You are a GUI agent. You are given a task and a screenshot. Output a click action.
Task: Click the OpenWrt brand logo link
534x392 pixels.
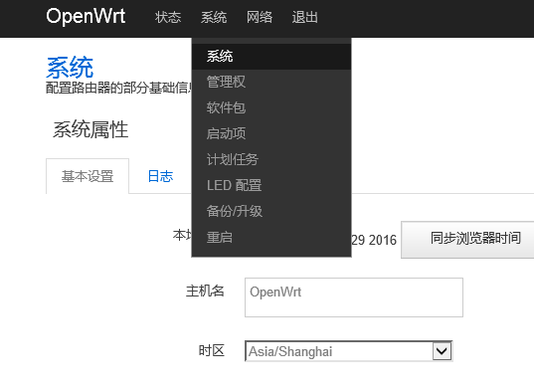86,16
